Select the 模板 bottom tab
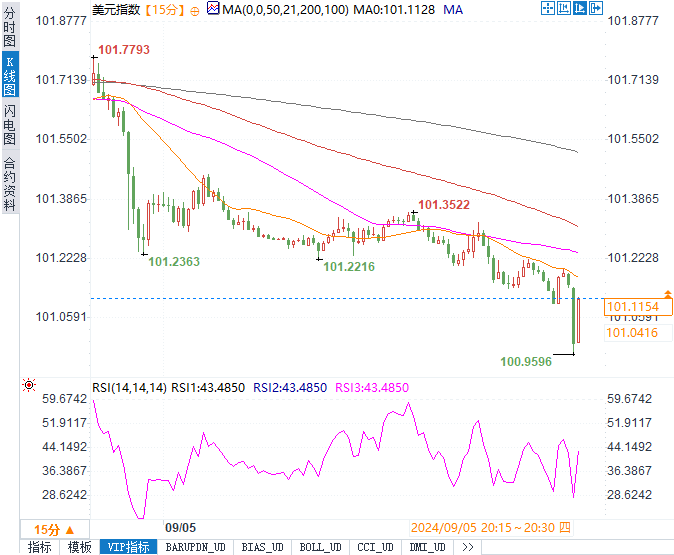Image resolution: width=674 pixels, height=555 pixels. pos(80,547)
